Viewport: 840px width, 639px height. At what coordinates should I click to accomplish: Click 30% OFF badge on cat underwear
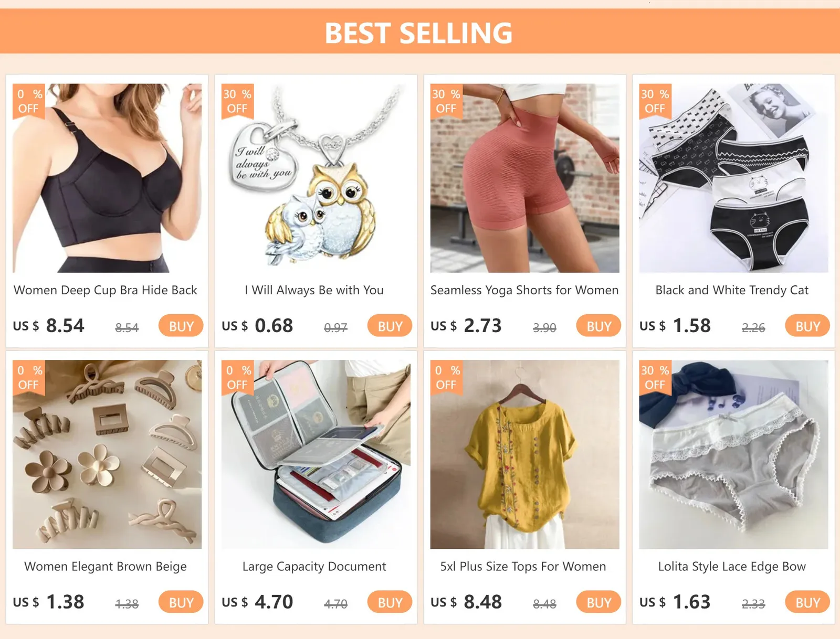pyautogui.click(x=655, y=101)
